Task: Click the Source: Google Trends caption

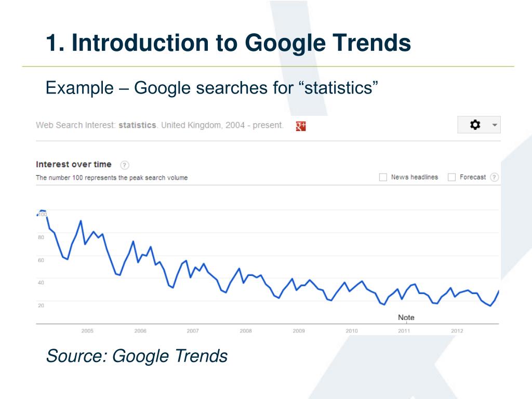Action: 137,356
